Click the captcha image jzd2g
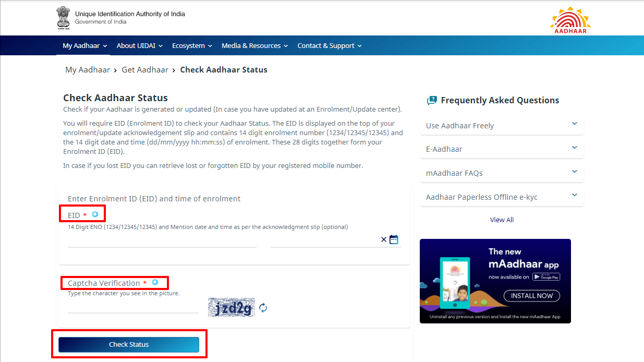The width and height of the screenshot is (644, 362). (x=232, y=307)
